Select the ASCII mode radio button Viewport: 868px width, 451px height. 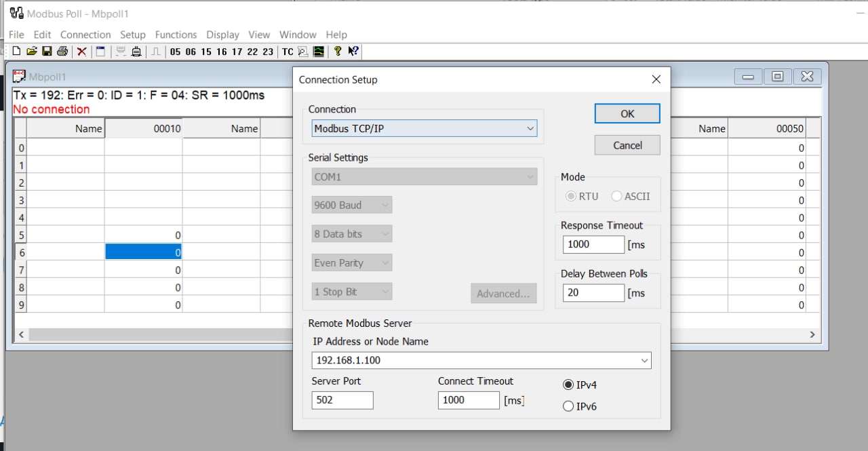click(616, 196)
